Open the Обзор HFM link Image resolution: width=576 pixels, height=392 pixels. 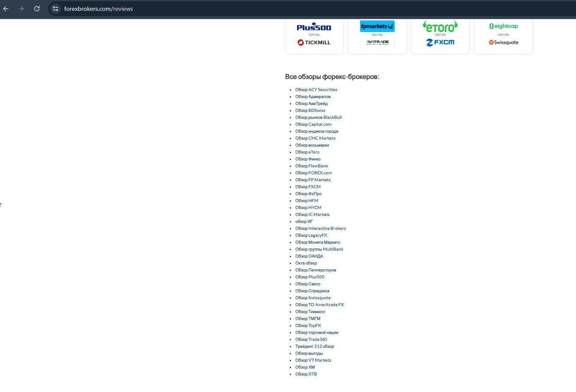coord(307,201)
